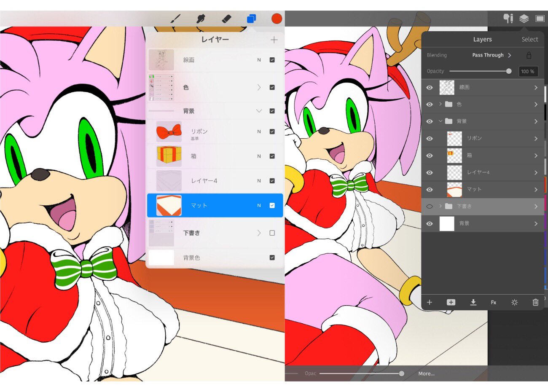Image resolution: width=548 pixels, height=392 pixels.
Task: Tap gift box 箱 thumbnail in Procreate
Action: 169,156
